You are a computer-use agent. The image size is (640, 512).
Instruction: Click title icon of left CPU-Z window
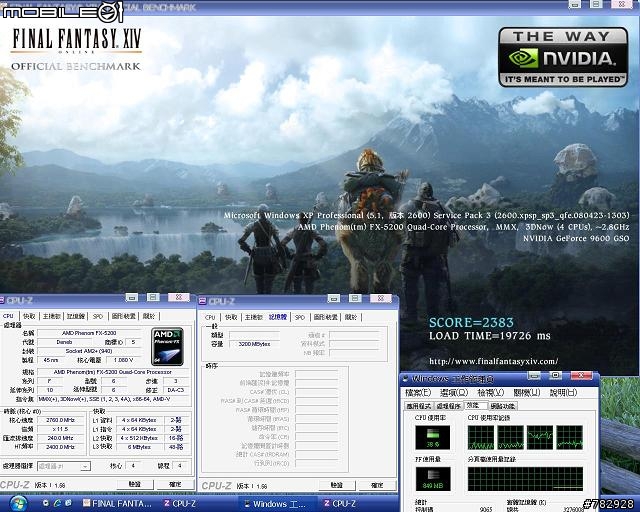click(1, 301)
